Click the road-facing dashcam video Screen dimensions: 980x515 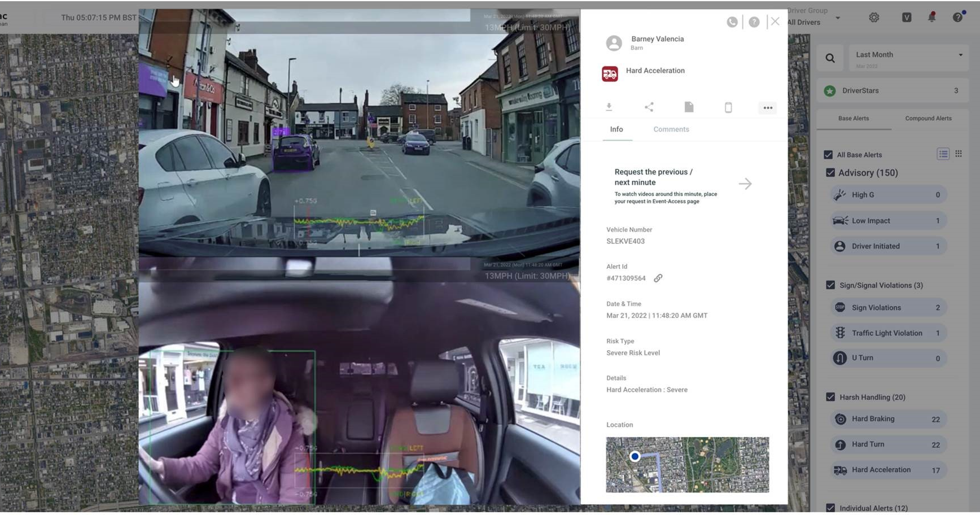tap(359, 133)
